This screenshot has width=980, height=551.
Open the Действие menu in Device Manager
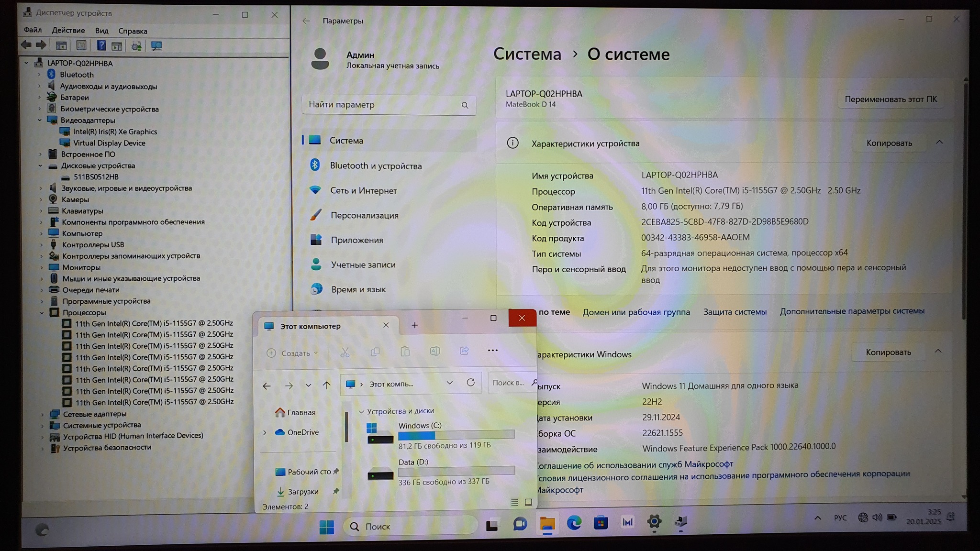coord(68,31)
